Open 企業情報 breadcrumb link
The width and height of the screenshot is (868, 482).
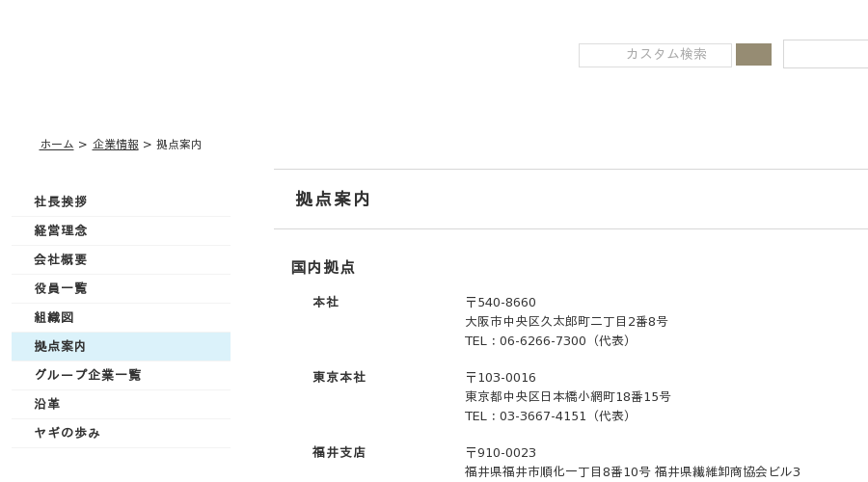coord(115,145)
